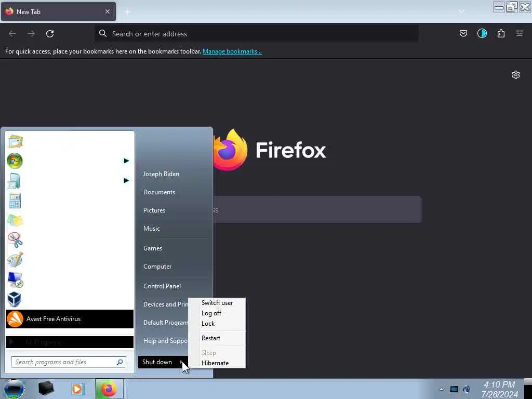Close the New Tab tab

[108, 11]
